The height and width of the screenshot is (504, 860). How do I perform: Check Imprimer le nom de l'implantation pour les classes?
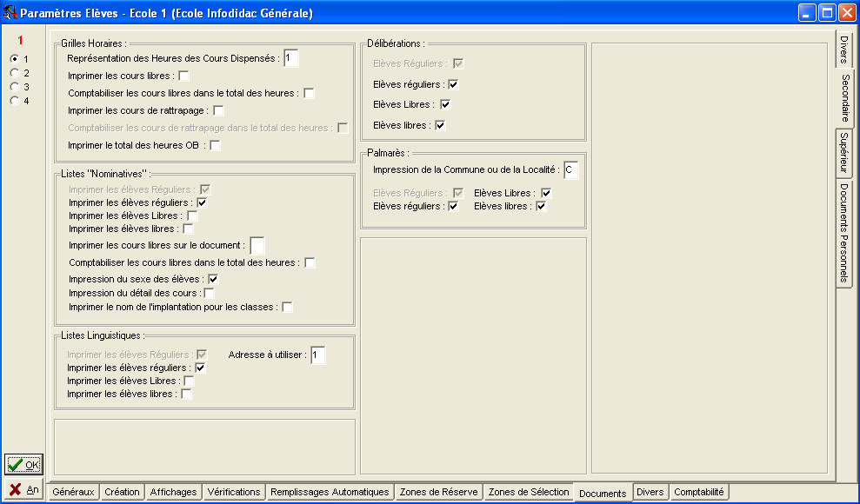click(x=287, y=307)
